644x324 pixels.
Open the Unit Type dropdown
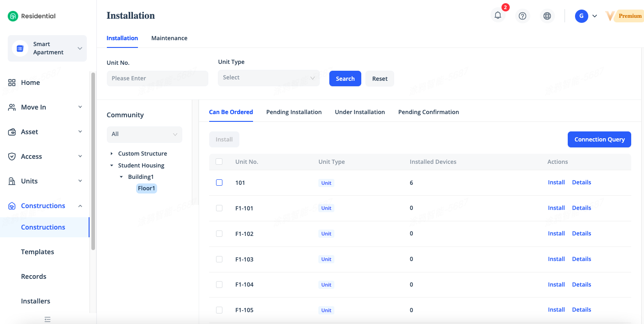click(269, 78)
